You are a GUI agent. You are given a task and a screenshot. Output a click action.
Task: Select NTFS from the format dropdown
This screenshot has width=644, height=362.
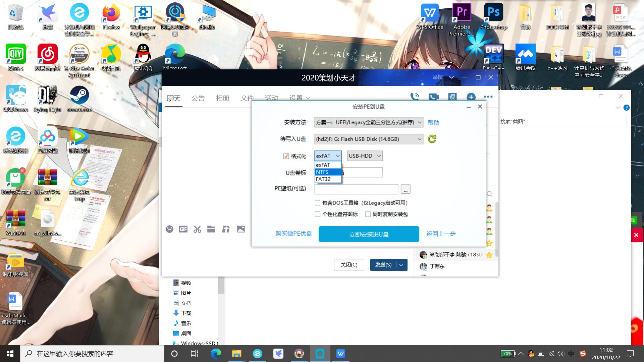click(x=328, y=172)
